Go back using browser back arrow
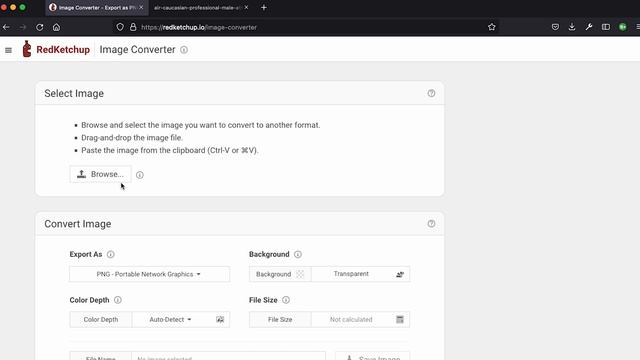This screenshot has width=640, height=360. pos(7,27)
